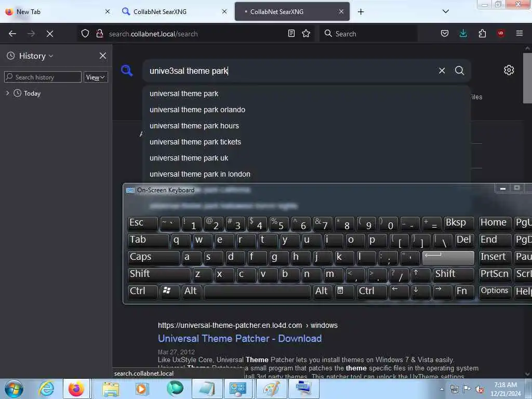Open Options on the On-Screen Keyboard
532x399 pixels.
(x=495, y=292)
